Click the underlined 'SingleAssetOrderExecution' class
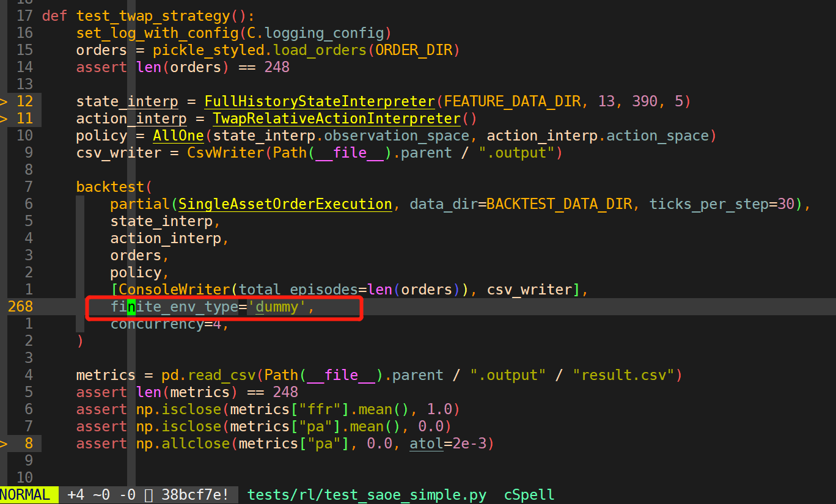This screenshot has width=836, height=504. click(285, 203)
